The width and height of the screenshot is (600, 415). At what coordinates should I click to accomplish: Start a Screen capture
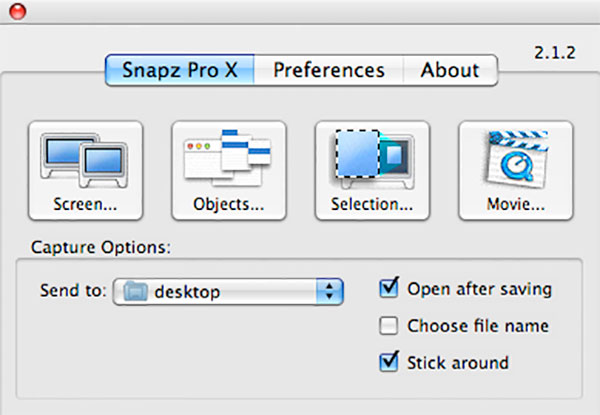(85, 171)
